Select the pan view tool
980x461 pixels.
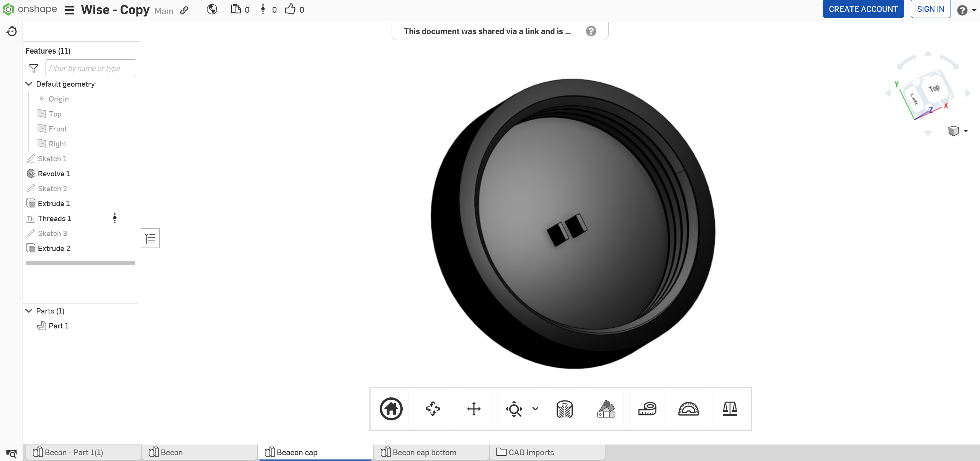(x=474, y=409)
